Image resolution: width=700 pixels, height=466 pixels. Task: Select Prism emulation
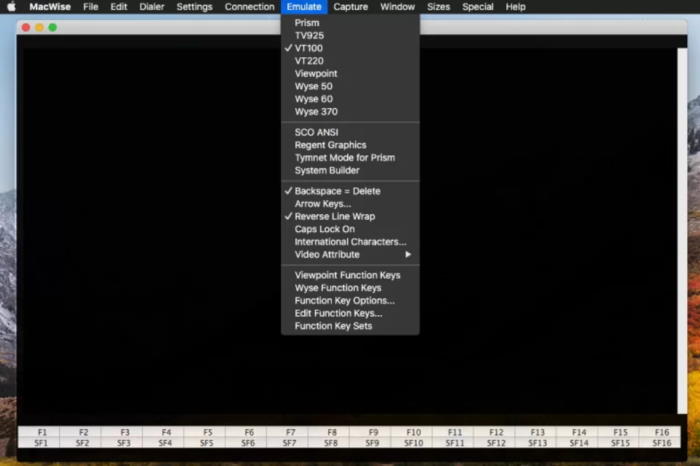coord(350,23)
